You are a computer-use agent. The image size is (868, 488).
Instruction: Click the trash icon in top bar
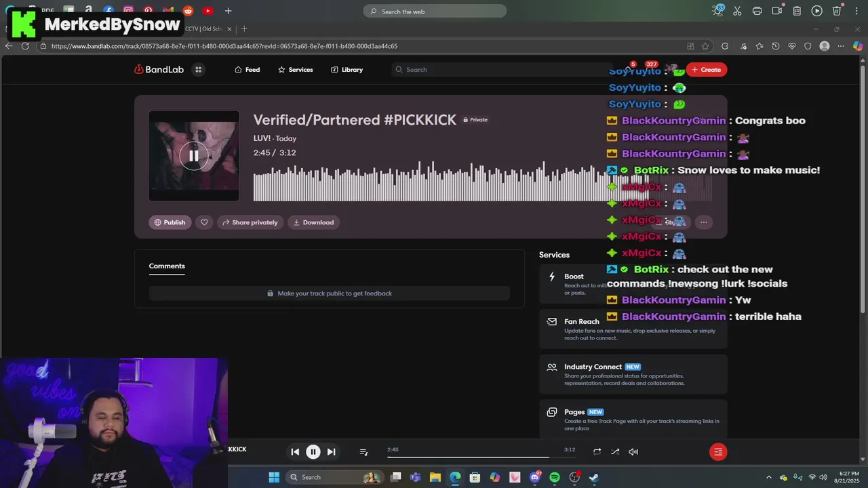837,11
